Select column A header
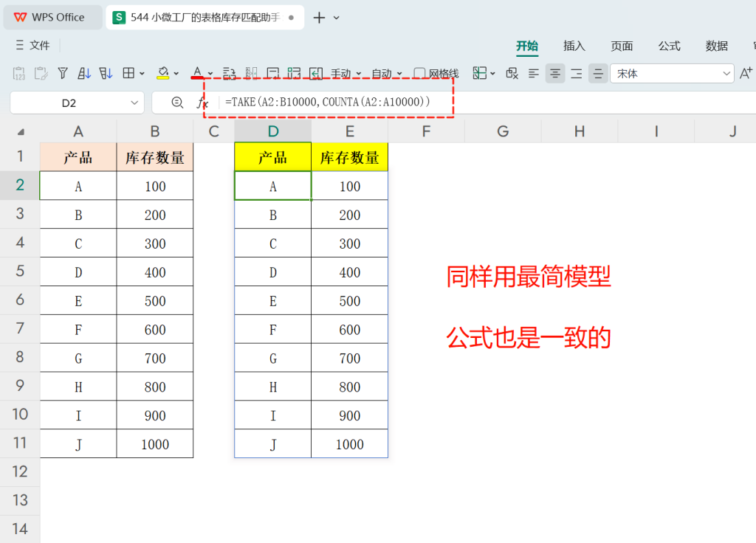The width and height of the screenshot is (756, 543). 78,131
